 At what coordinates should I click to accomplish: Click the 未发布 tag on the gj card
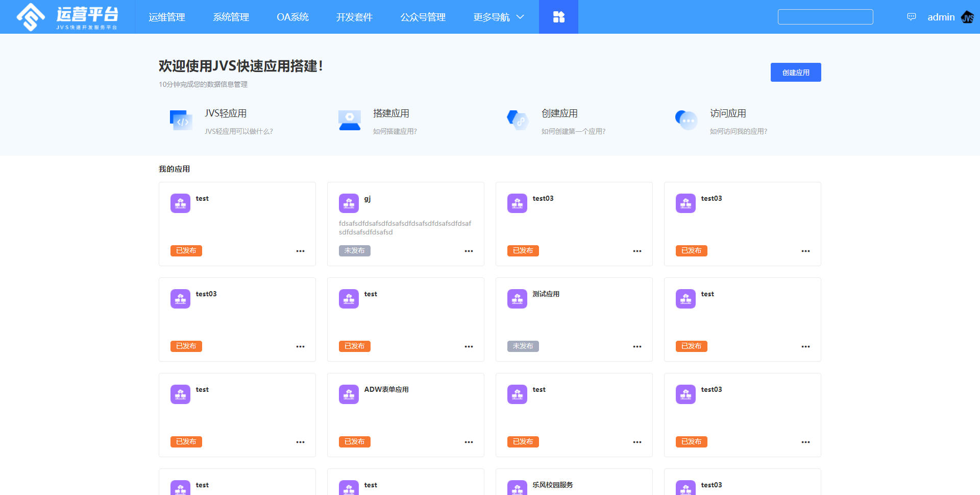[x=354, y=251]
